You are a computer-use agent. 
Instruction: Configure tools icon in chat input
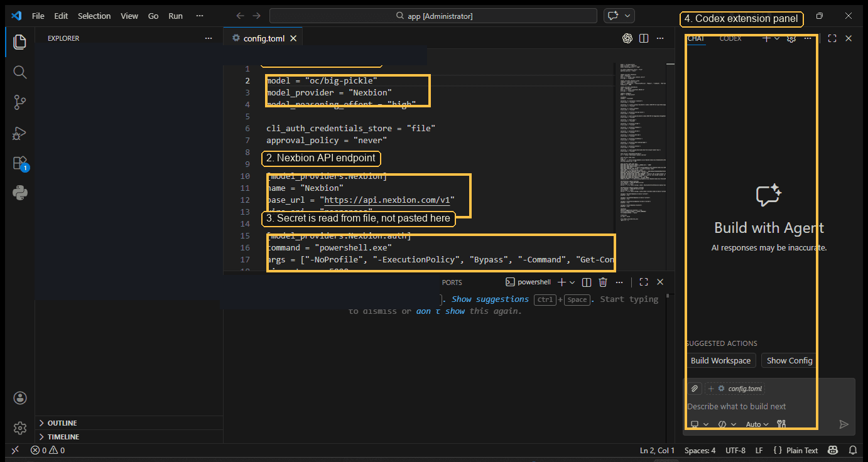(x=781, y=424)
